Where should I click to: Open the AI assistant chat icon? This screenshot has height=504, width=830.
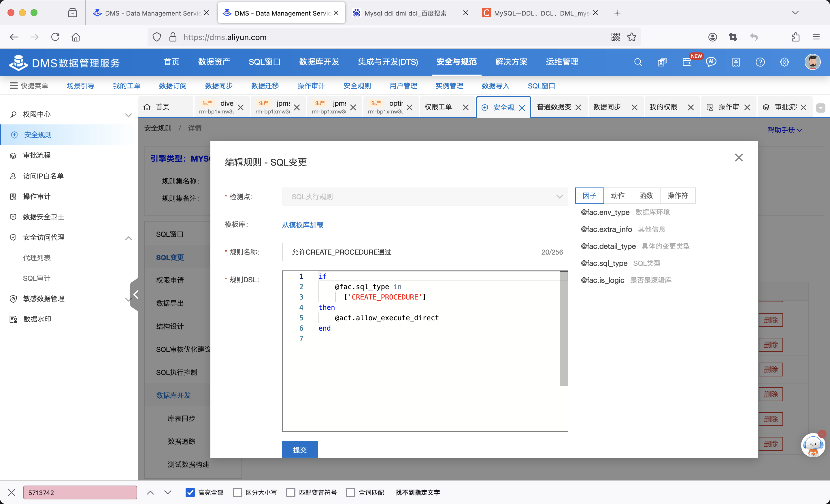(x=711, y=62)
